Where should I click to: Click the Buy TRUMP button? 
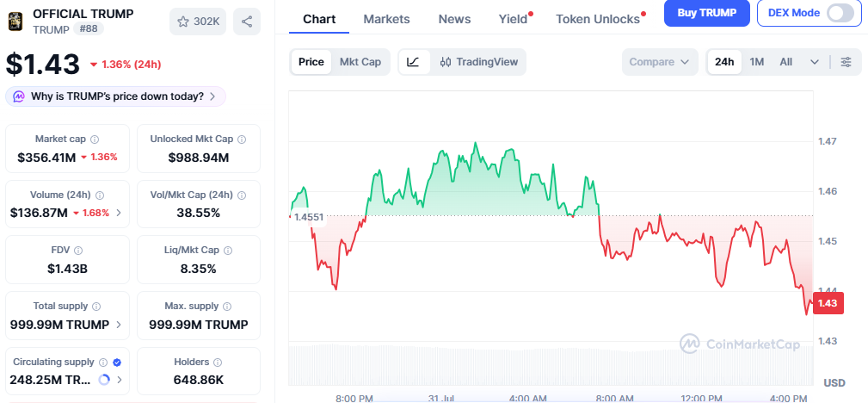click(x=707, y=13)
